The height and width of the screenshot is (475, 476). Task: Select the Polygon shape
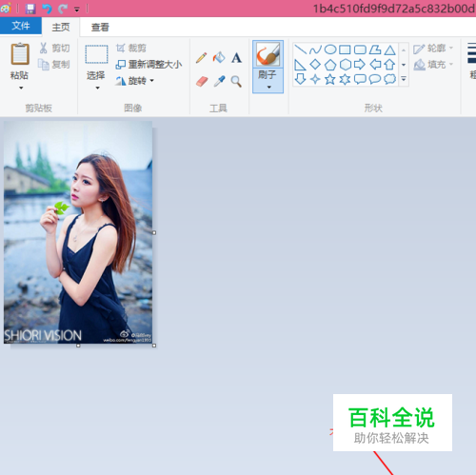click(375, 49)
